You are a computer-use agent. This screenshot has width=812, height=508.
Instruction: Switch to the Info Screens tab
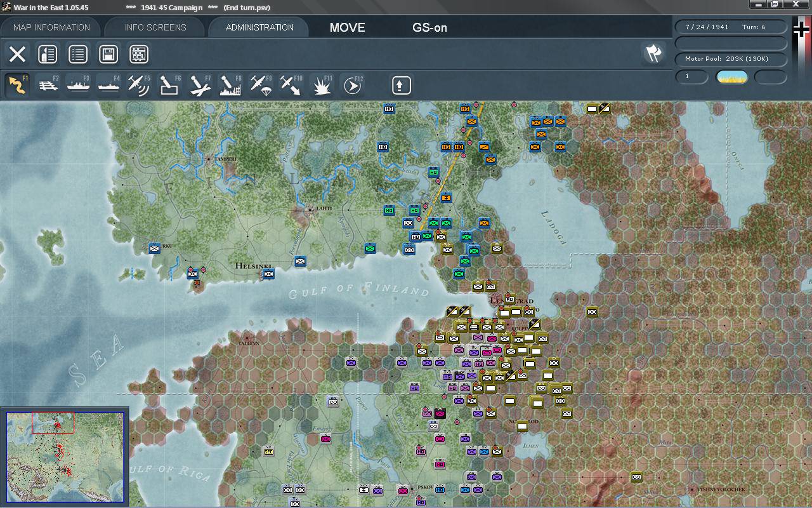(155, 27)
